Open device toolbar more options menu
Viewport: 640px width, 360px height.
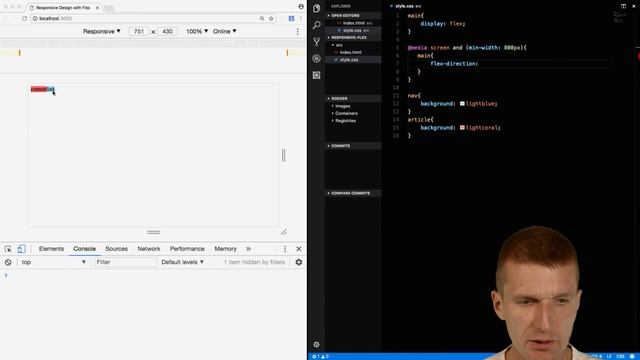298,31
